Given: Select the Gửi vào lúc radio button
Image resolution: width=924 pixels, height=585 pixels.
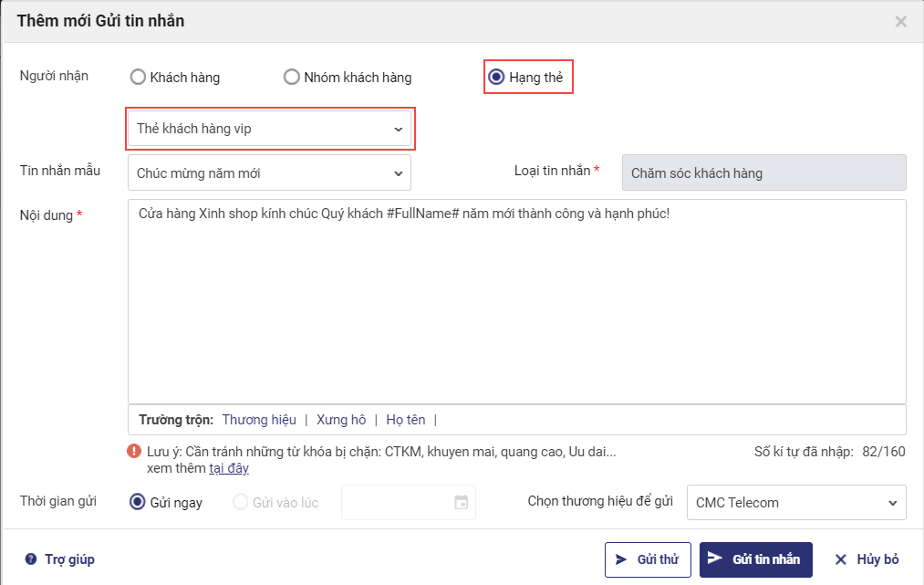Looking at the screenshot, I should click(242, 502).
